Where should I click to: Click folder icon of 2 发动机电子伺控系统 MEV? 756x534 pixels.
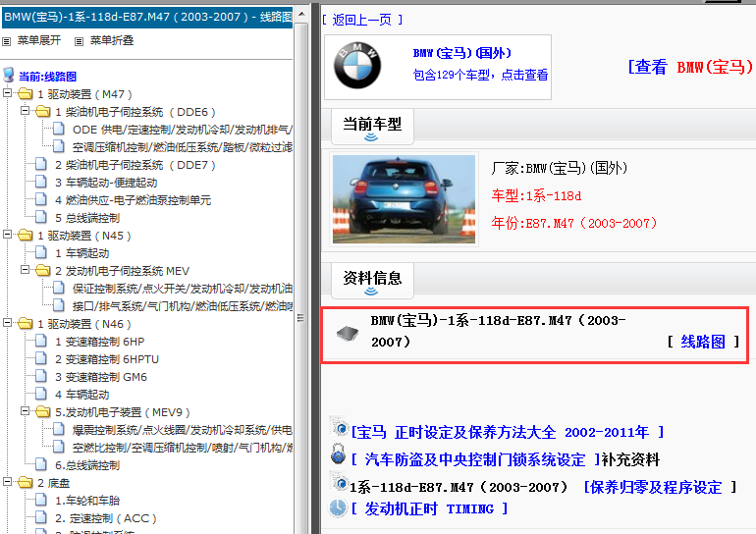click(x=43, y=270)
